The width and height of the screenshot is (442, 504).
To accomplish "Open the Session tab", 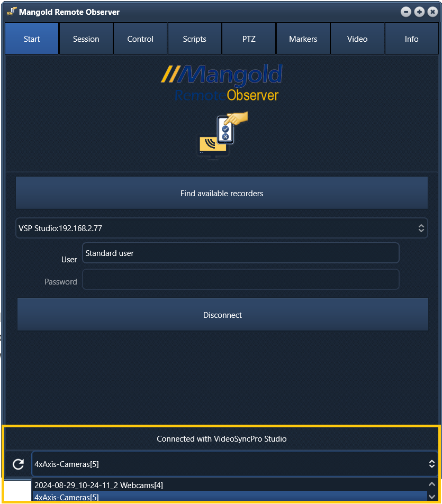I will point(86,39).
